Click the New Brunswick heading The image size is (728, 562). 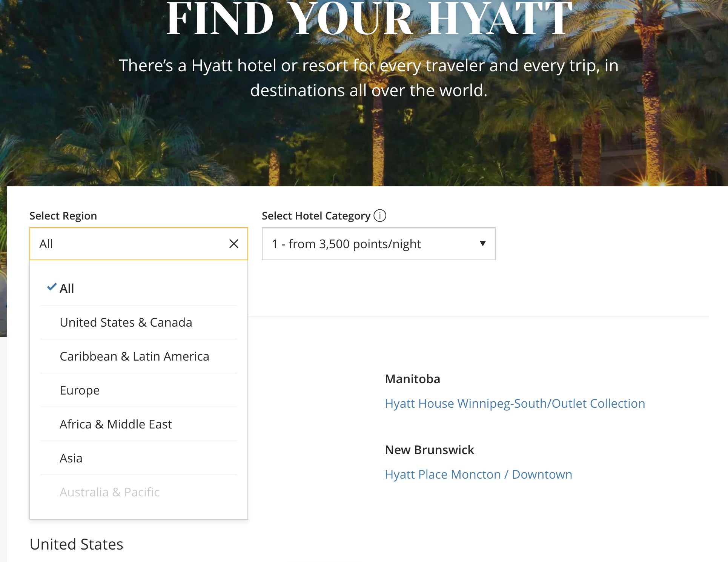429,450
